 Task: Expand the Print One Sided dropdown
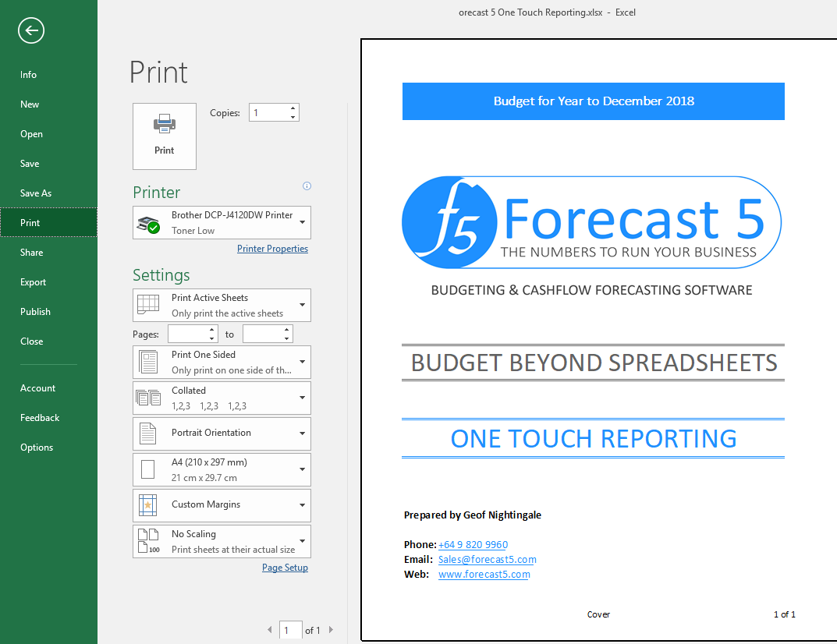222,363
